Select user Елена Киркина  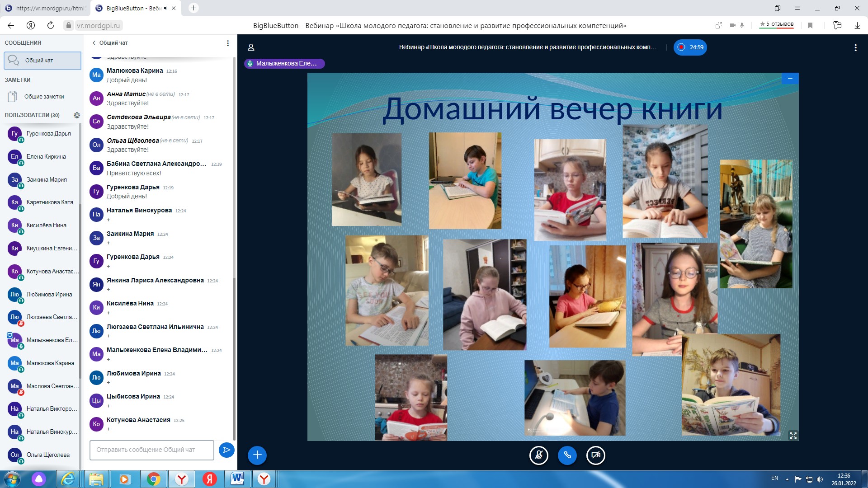click(42, 157)
